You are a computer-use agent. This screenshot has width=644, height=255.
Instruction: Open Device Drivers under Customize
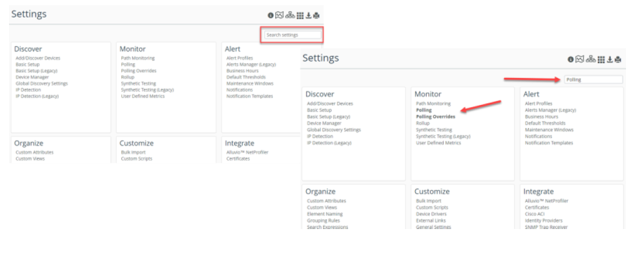(431, 214)
